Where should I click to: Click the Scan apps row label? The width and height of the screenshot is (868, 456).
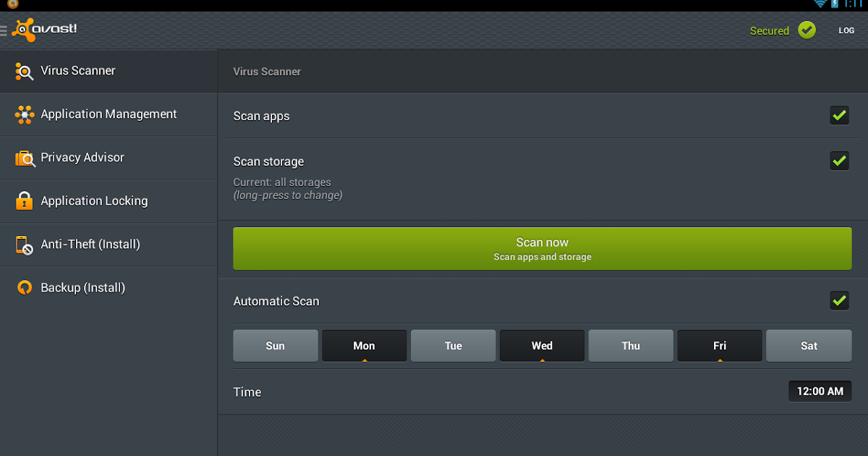point(261,116)
